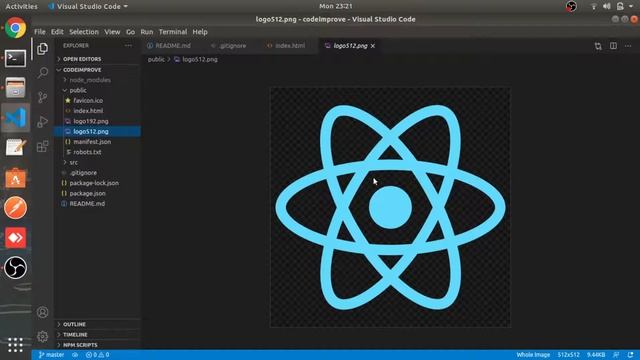
Task: Split the editor to the right
Action: 613,46
